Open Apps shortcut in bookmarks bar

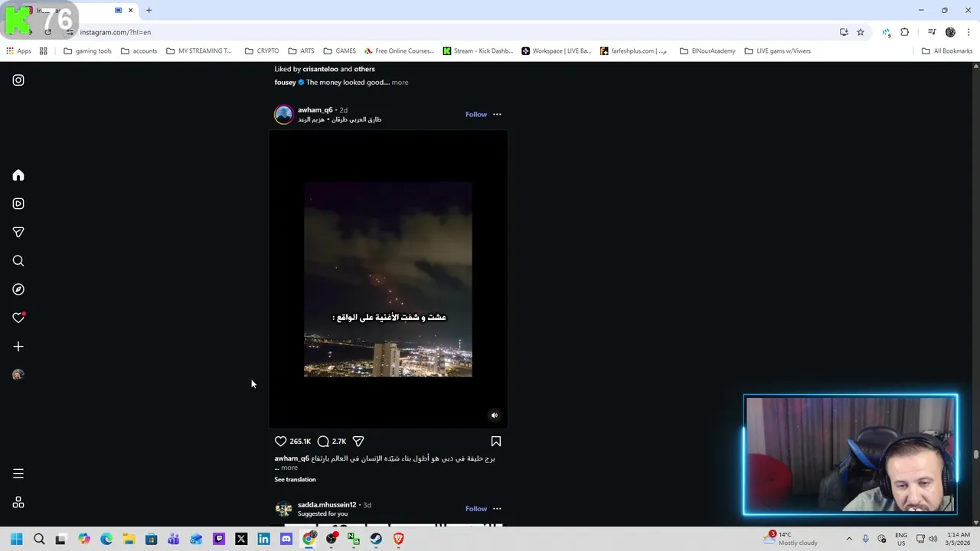tap(19, 51)
